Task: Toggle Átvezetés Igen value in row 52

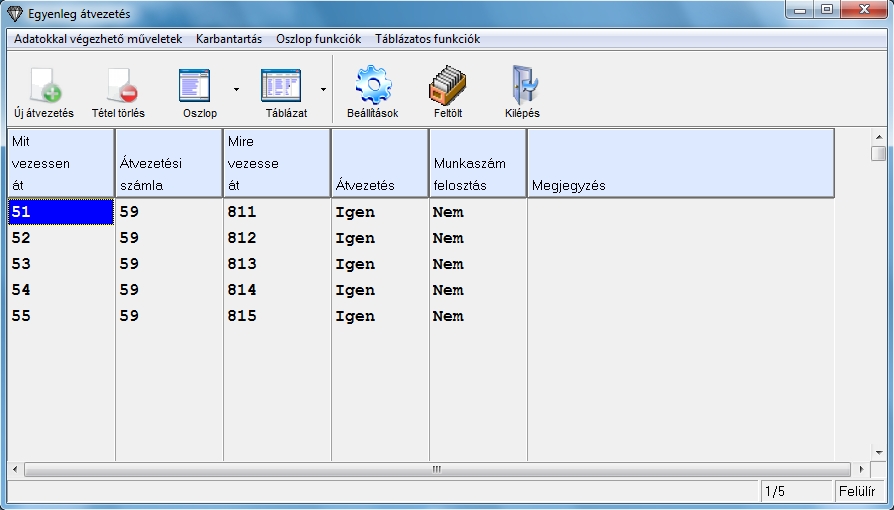Action: pos(355,238)
